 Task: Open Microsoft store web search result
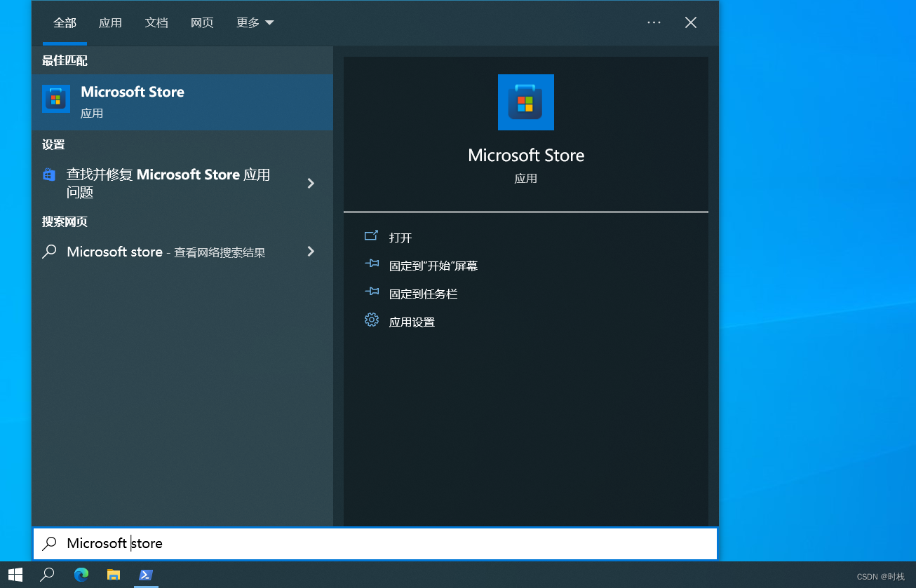coord(182,252)
